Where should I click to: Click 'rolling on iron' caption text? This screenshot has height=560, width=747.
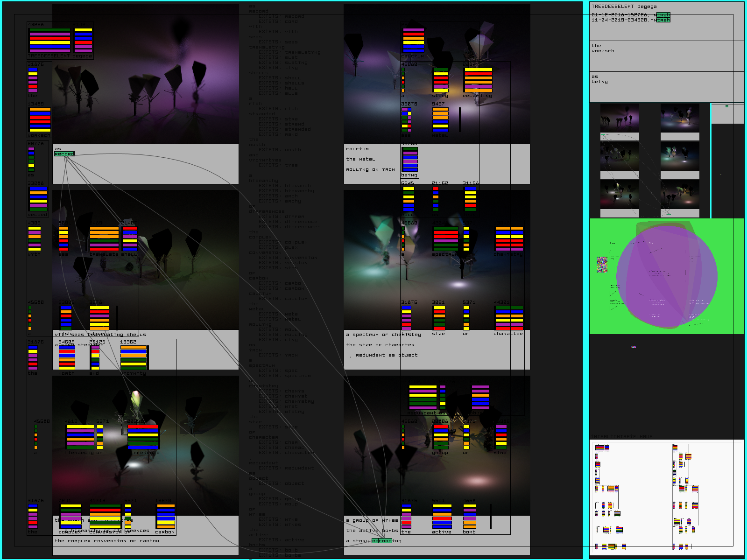click(370, 170)
